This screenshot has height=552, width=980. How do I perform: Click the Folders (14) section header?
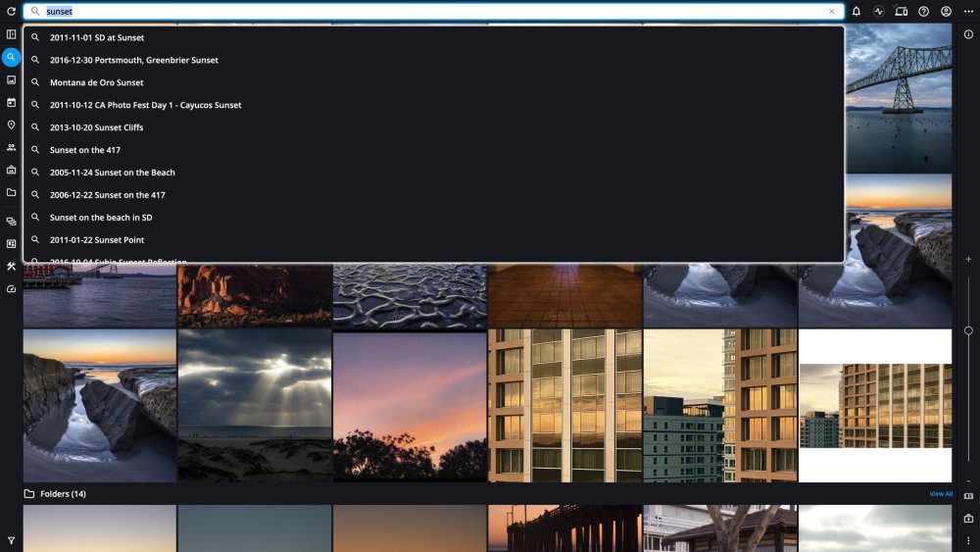click(x=63, y=494)
